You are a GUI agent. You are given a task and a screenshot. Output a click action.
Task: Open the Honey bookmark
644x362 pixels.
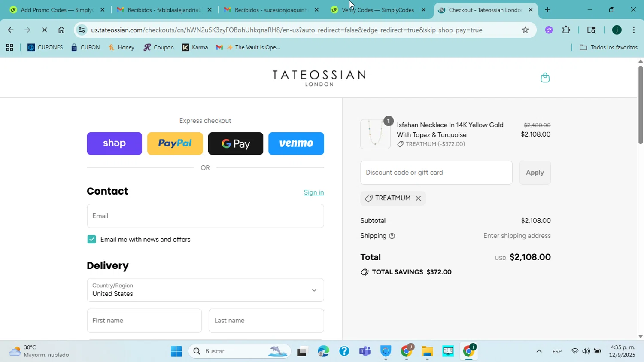122,48
